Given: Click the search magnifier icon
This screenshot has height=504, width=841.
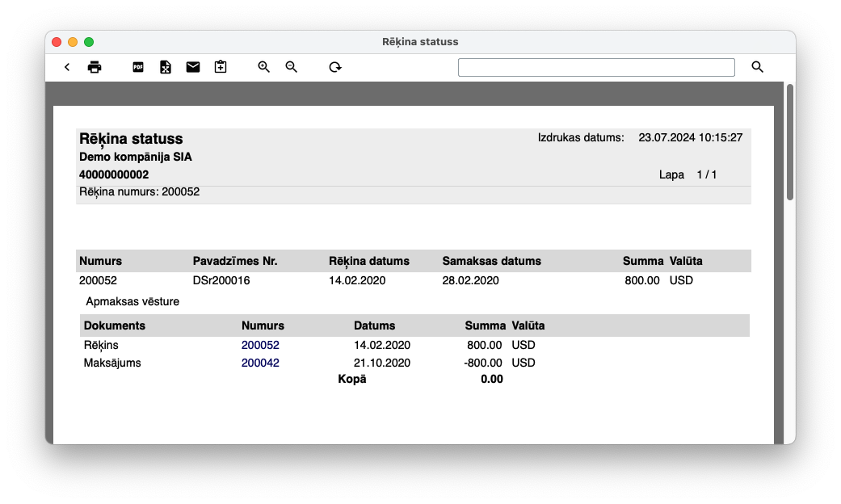Looking at the screenshot, I should click(757, 67).
